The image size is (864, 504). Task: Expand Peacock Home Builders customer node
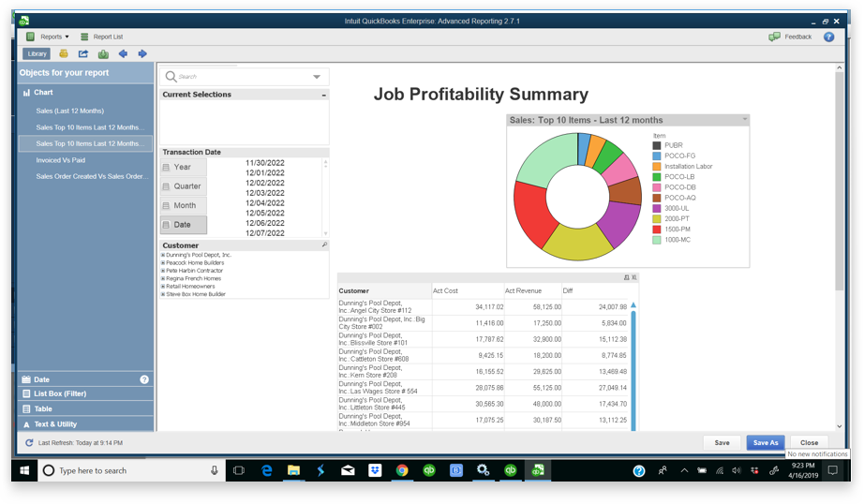tap(163, 262)
